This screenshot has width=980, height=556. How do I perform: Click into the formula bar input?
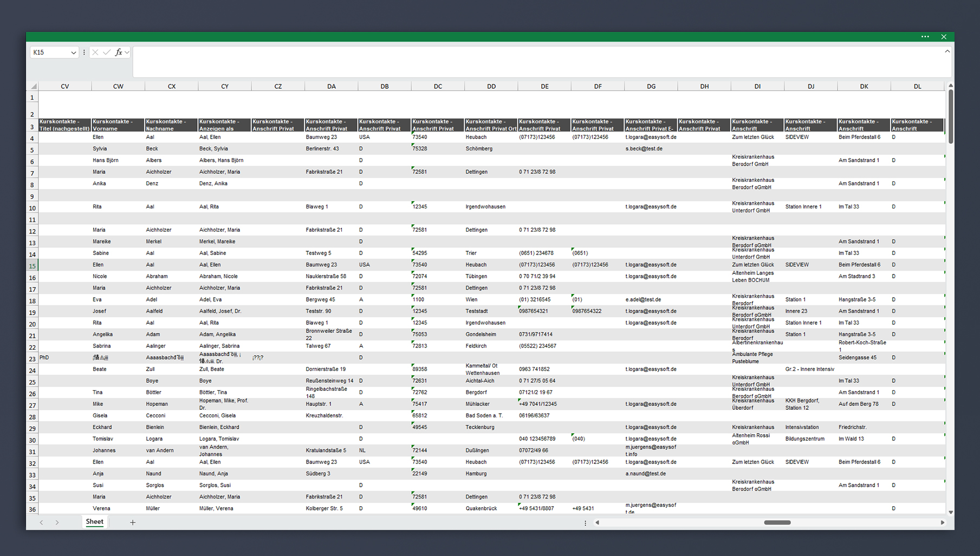(x=538, y=62)
